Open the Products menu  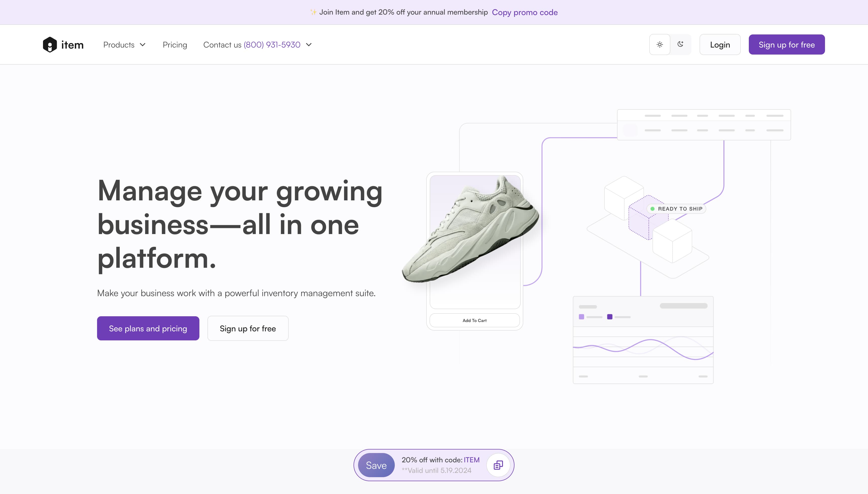[x=119, y=45]
